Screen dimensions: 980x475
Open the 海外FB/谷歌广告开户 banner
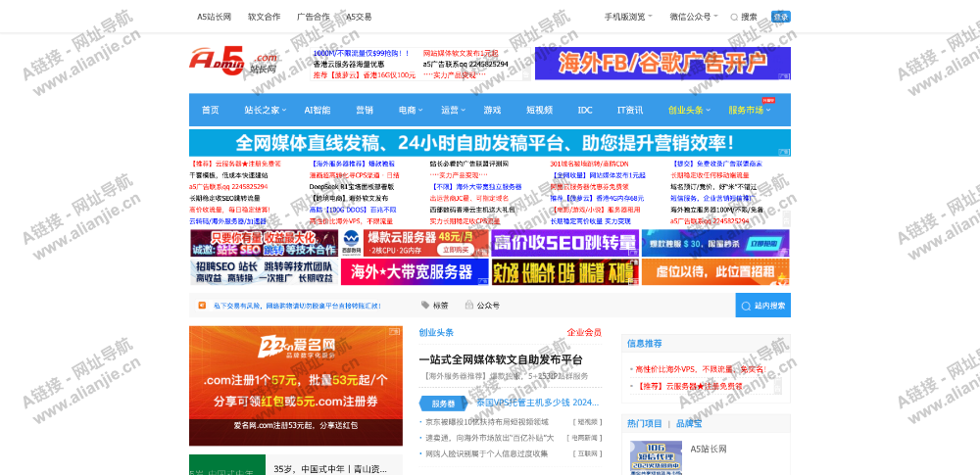coord(662,63)
